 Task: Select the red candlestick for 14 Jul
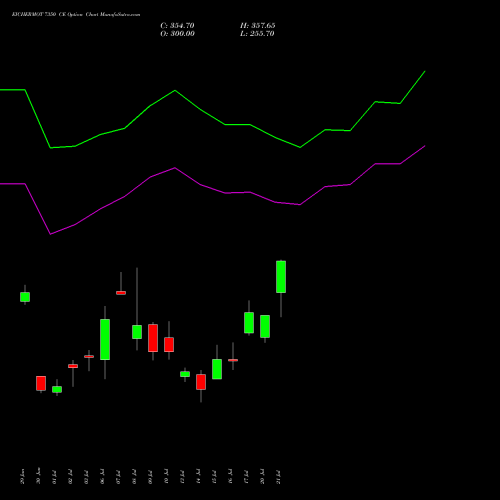(x=201, y=382)
